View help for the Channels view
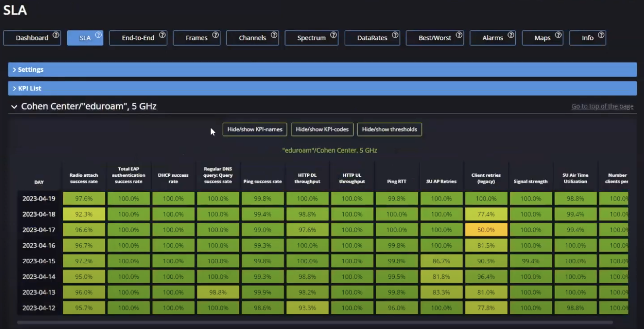The height and width of the screenshot is (329, 644). (274, 35)
